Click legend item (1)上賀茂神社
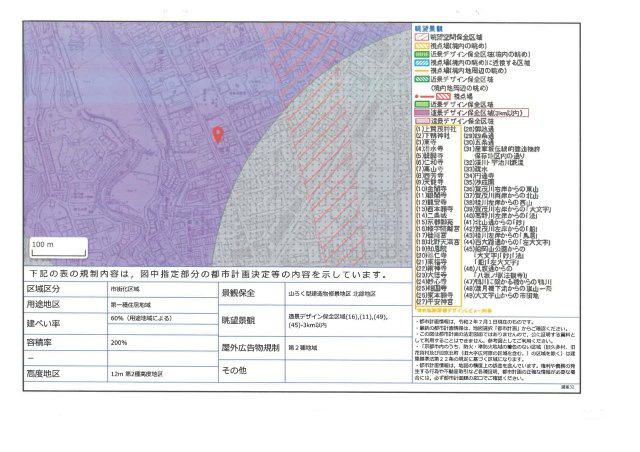 click(436, 129)
